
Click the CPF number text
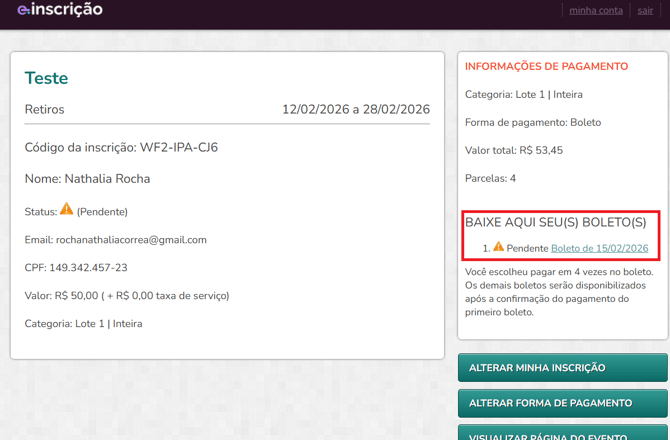click(x=76, y=268)
